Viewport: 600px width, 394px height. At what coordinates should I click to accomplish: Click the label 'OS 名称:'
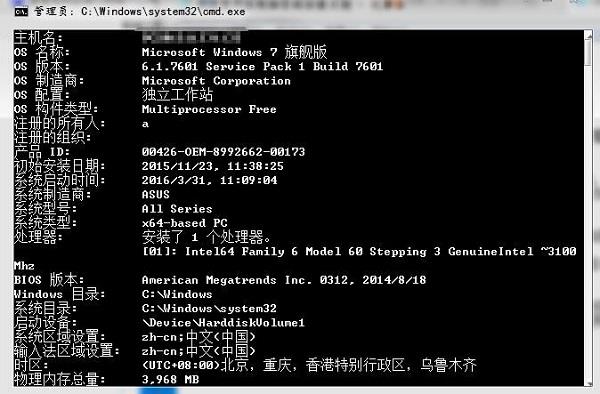(41, 52)
